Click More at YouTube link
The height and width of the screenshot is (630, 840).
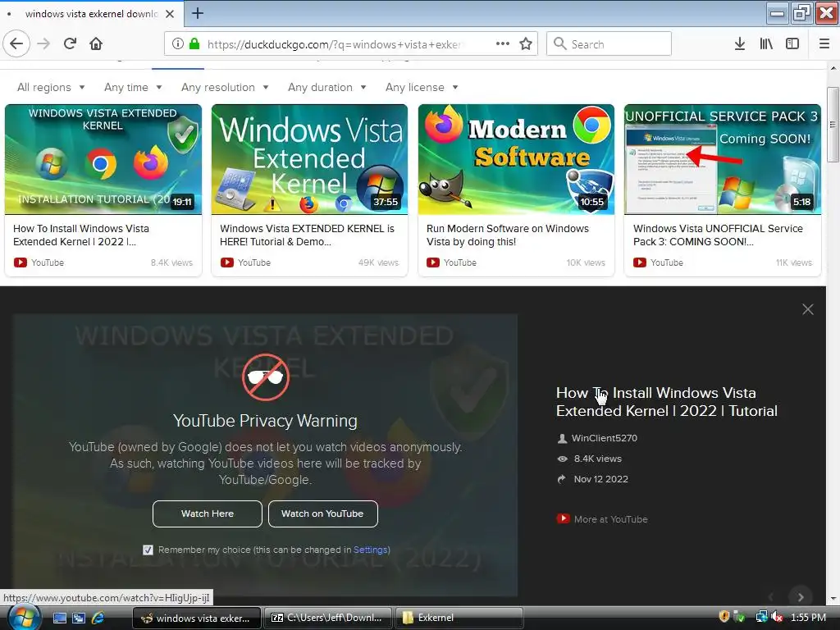pos(610,519)
